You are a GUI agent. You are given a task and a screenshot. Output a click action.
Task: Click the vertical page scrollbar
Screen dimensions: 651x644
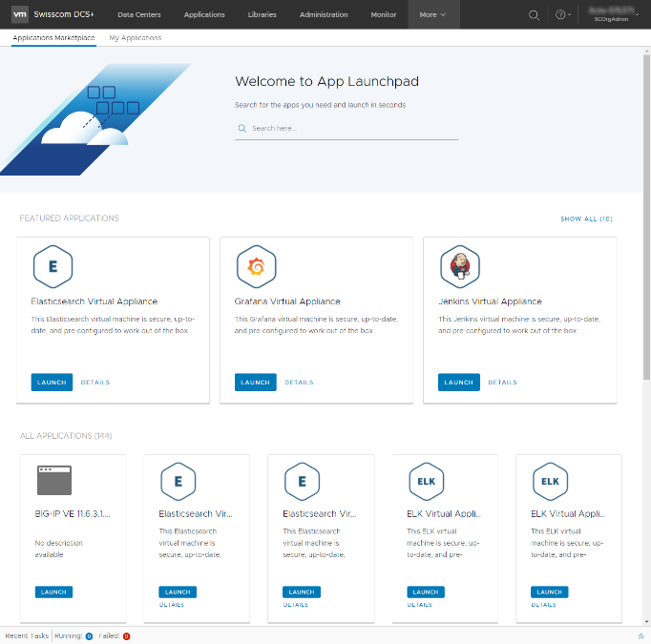pyautogui.click(x=646, y=217)
